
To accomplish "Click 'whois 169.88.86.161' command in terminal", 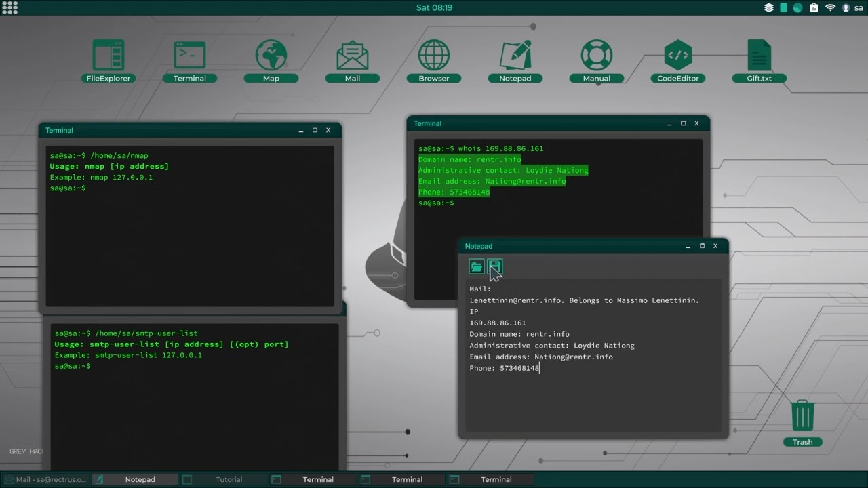I will (x=500, y=148).
